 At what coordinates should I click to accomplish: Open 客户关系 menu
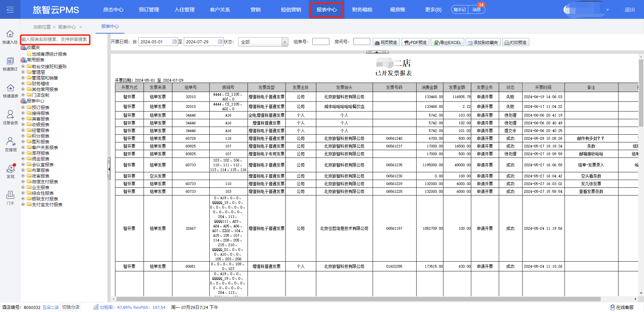(x=220, y=10)
